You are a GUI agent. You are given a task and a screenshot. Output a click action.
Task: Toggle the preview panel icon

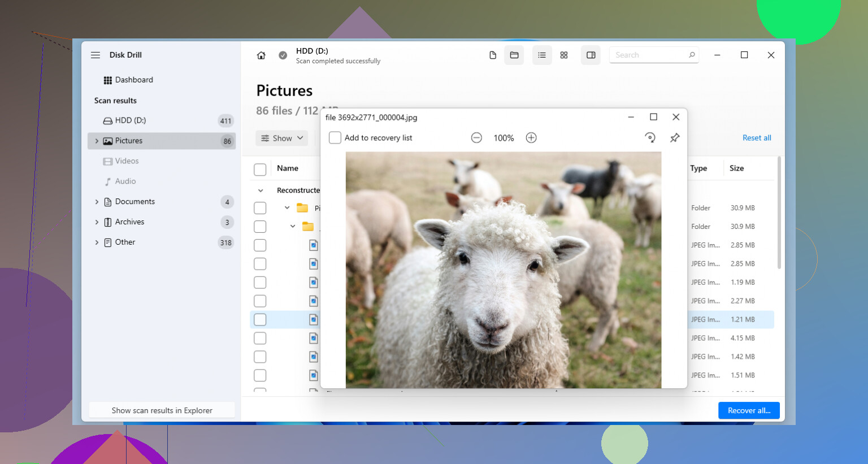pyautogui.click(x=591, y=55)
